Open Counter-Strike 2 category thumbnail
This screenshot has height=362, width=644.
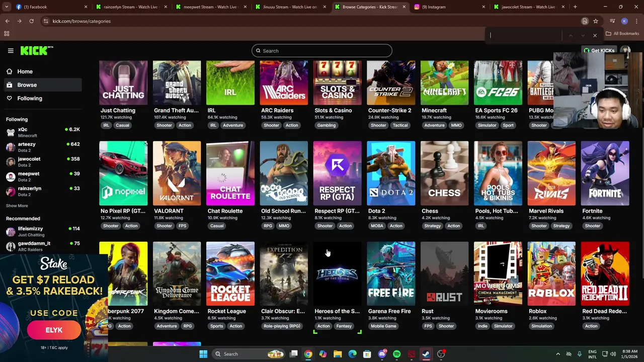click(391, 83)
